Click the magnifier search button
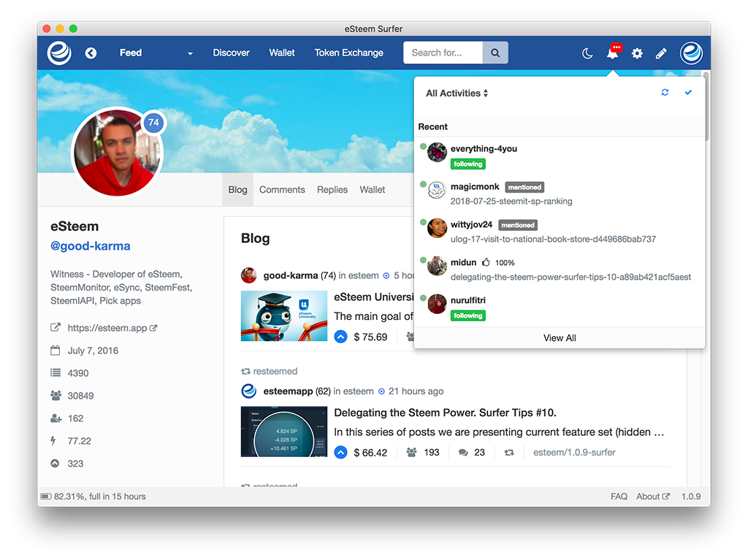The height and width of the screenshot is (560, 748). click(x=495, y=53)
